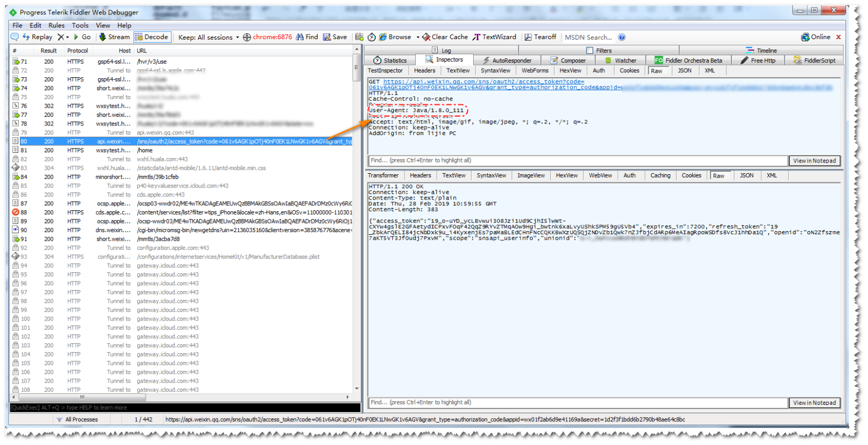Select request WebForms inspector tab
Viewport: 868px width, 445px height.
535,71
